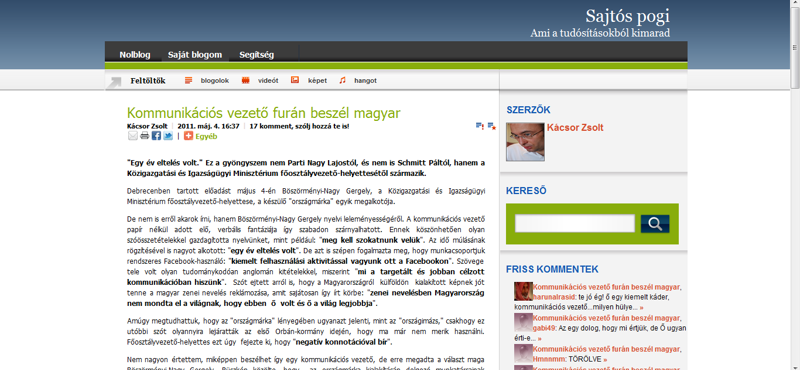Click the Hmnnmm username link

[549, 359]
